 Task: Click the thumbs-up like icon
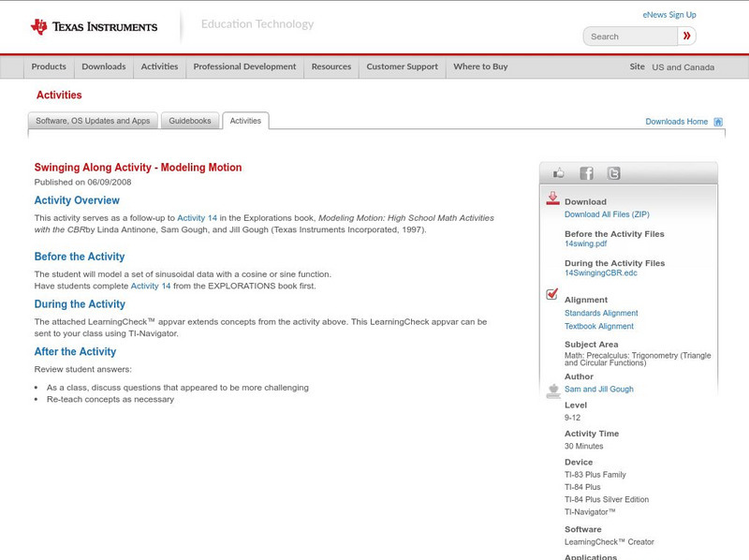point(558,173)
